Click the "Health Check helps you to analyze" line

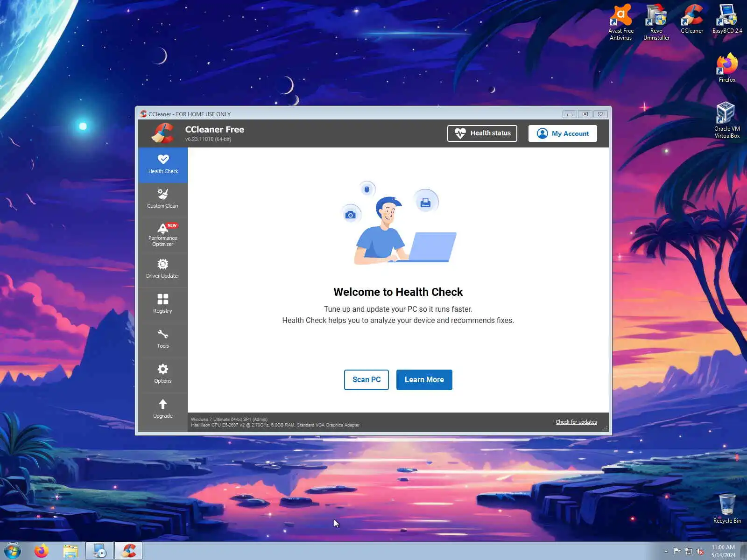point(398,320)
